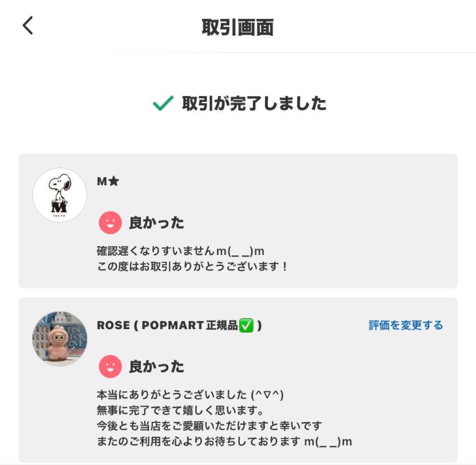Click the 本当にありがとうございました comment line

(192, 394)
